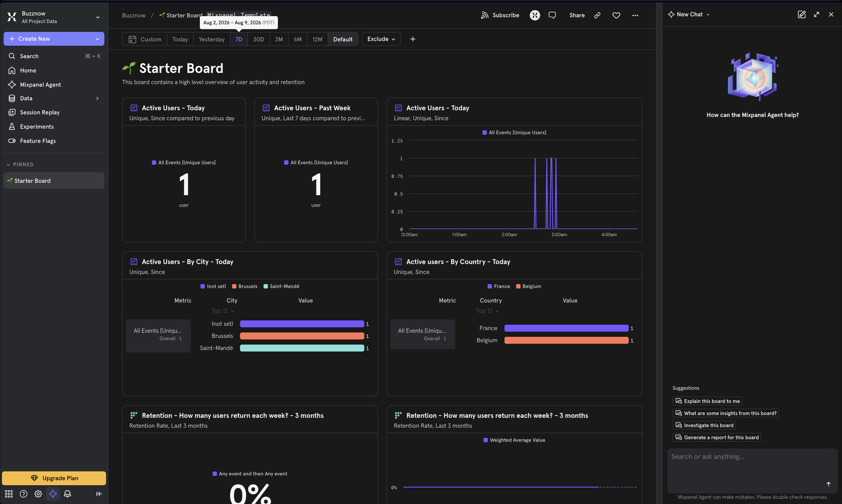Open the notifications bell icon

coord(67,493)
